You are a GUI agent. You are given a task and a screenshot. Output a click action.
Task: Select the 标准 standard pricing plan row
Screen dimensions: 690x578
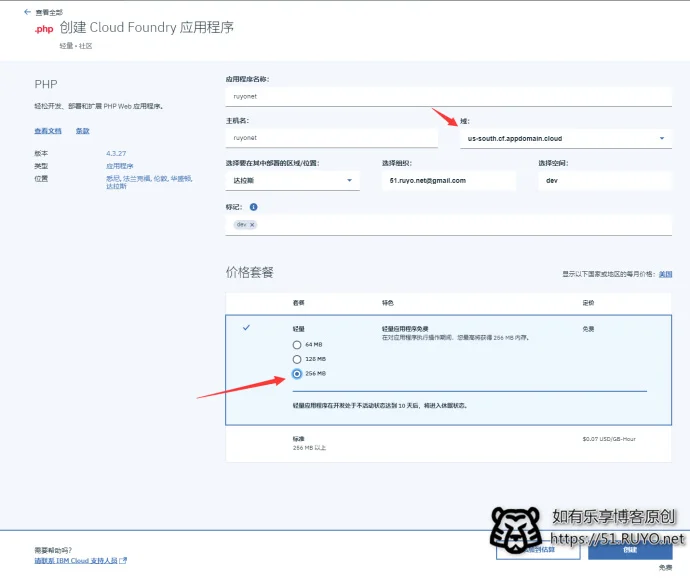[x=448, y=443]
